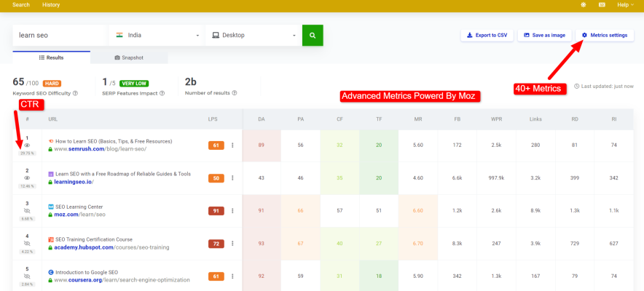Sort by the PA column header

point(301,119)
